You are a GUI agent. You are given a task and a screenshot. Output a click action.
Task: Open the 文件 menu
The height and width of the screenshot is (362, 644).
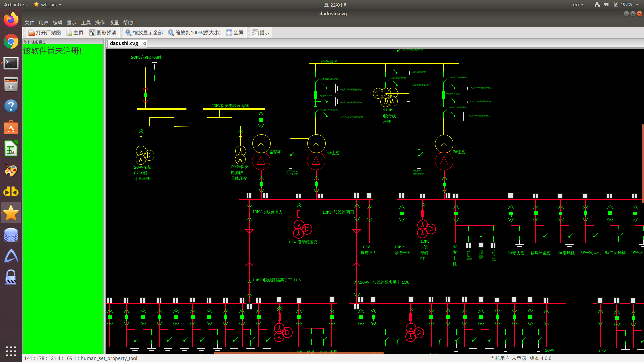pyautogui.click(x=29, y=23)
